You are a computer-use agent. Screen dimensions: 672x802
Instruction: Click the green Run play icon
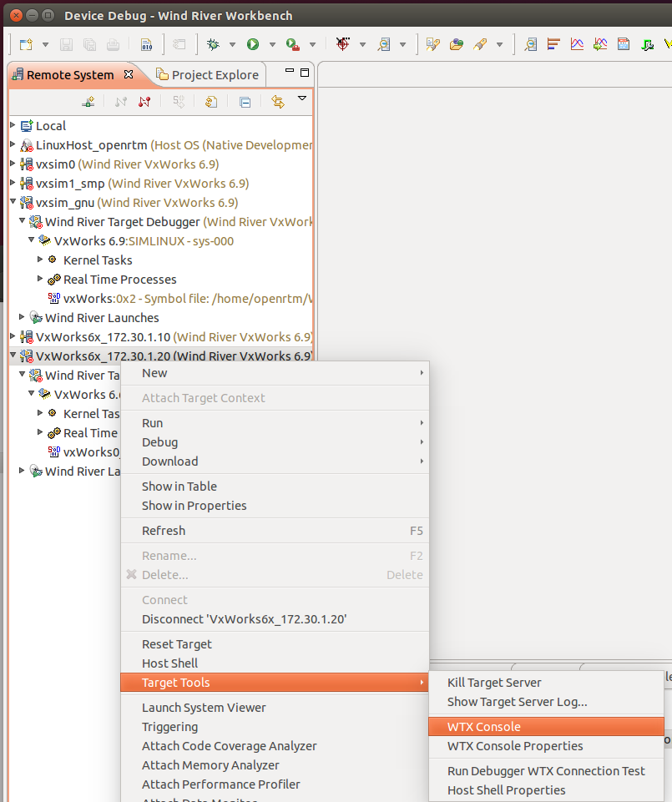253,44
